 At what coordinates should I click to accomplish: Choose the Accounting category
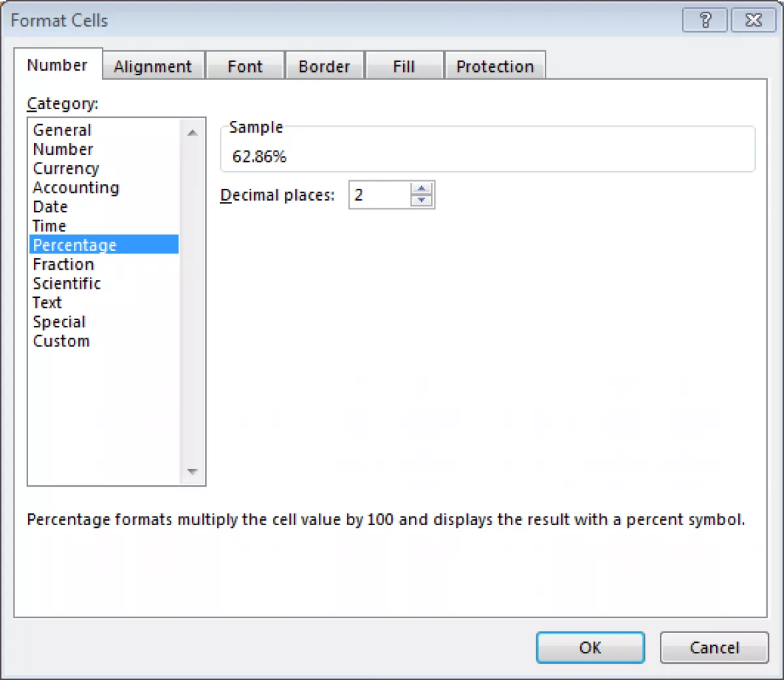tap(104, 187)
